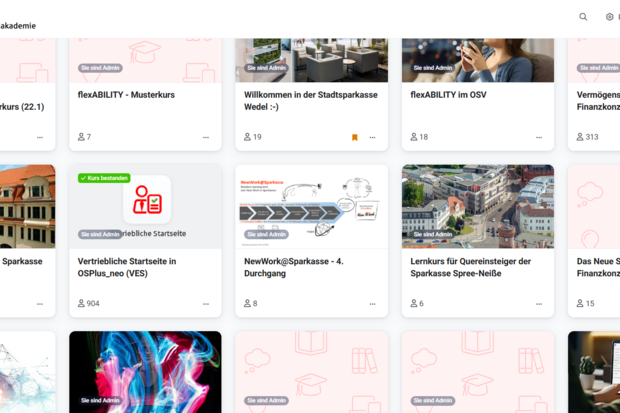The image size is (620, 413).
Task: Click participants icon on Lernkurs für Quereinsteiger card
Action: (x=414, y=303)
